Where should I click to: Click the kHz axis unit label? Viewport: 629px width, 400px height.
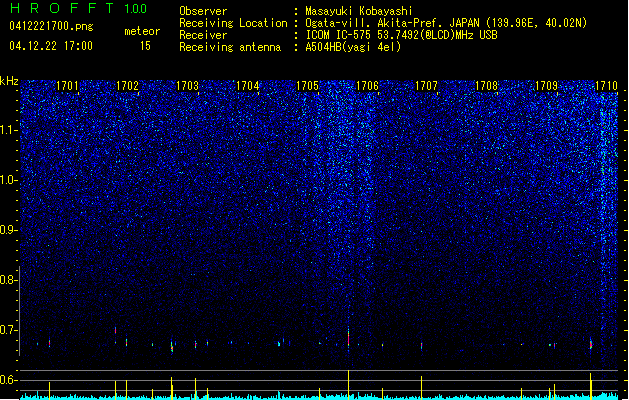point(9,81)
